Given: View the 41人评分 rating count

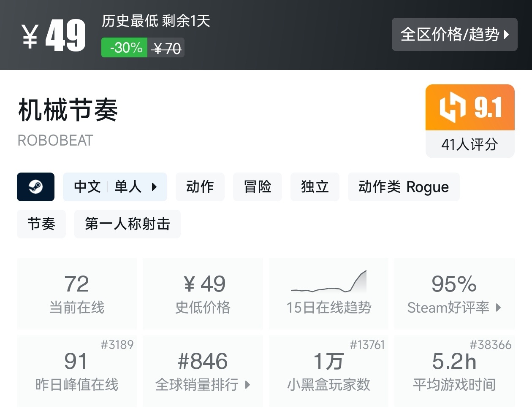Looking at the screenshot, I should tap(470, 144).
